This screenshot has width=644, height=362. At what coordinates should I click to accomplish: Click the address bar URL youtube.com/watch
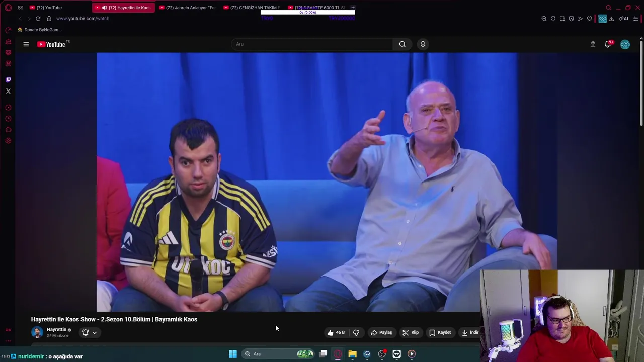coord(83,19)
